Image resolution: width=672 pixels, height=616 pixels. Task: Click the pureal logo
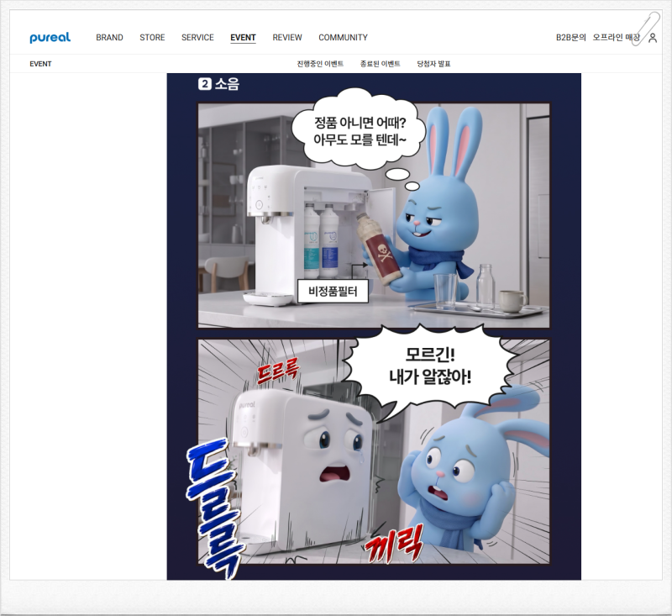click(50, 38)
